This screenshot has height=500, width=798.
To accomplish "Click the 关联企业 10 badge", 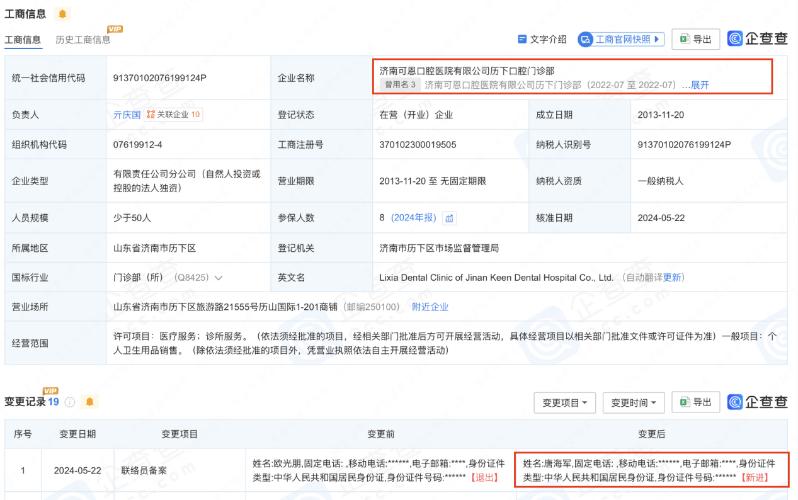I will (174, 115).
